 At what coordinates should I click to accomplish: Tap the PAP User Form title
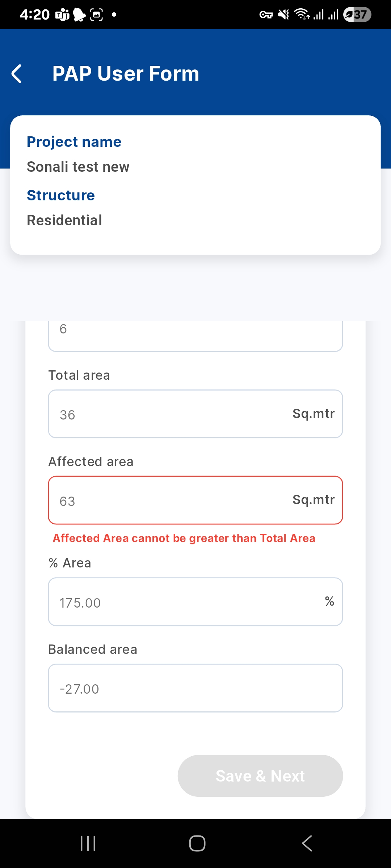pos(126,74)
